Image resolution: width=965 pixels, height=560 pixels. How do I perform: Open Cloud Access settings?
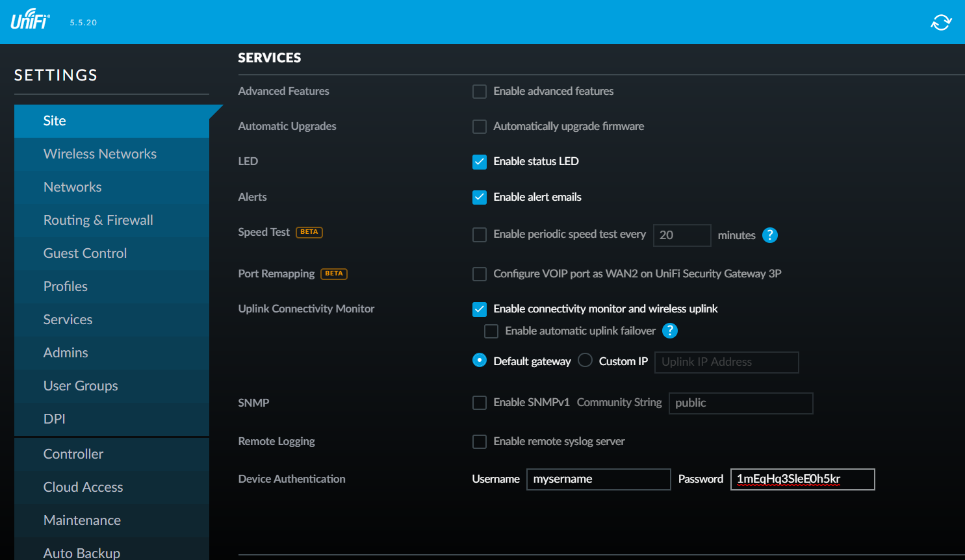(83, 487)
